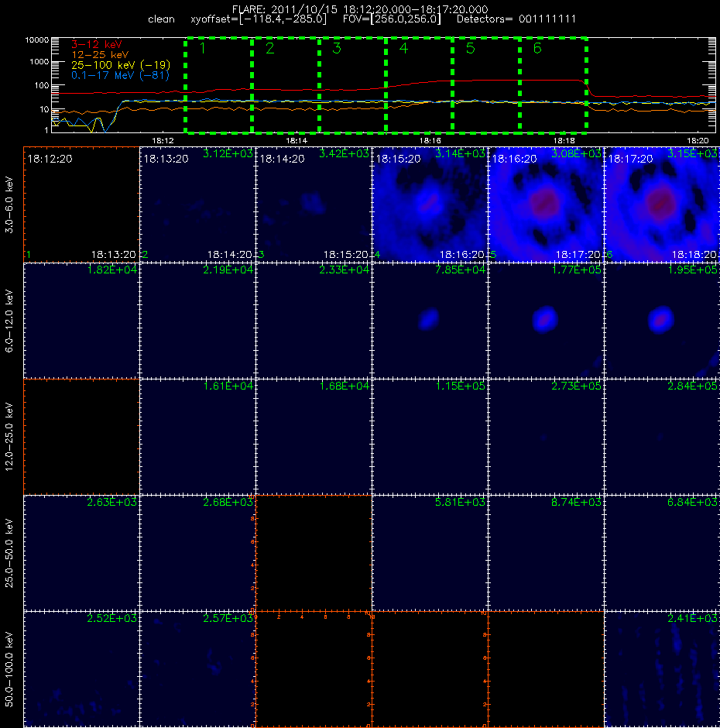Image resolution: width=720 pixels, height=728 pixels.
Task: Click the 12.0-25.0 keV row label
Action: pos(9,437)
